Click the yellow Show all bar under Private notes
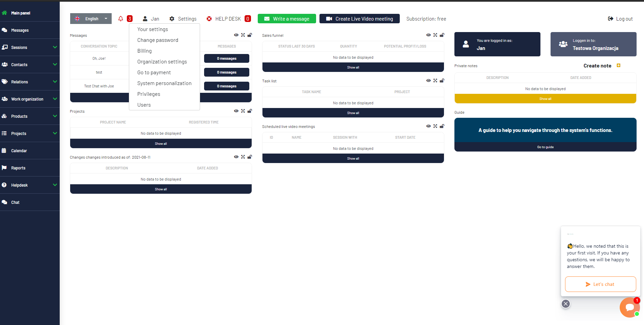This screenshot has height=325, width=644. point(545,99)
